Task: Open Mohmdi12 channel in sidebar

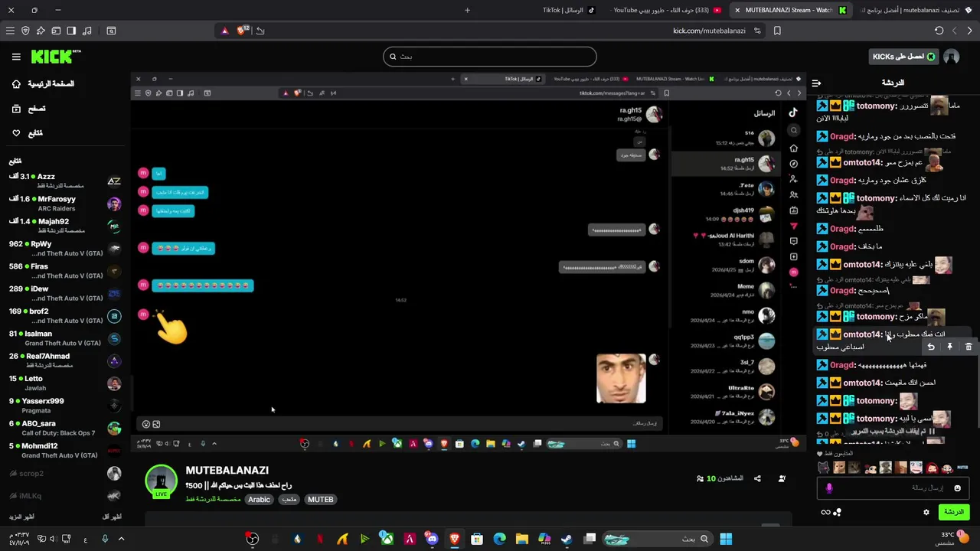Action: [x=65, y=450]
